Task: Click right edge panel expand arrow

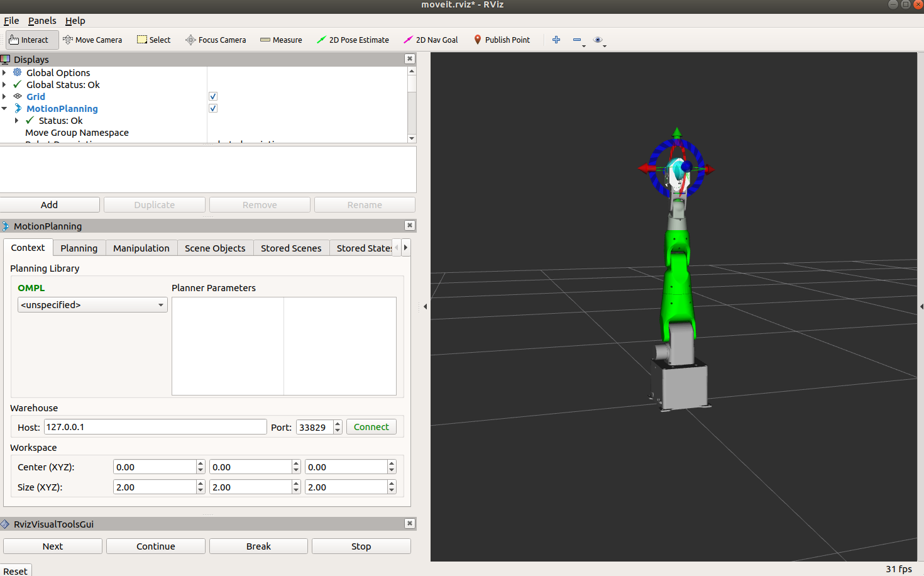Action: 921,307
